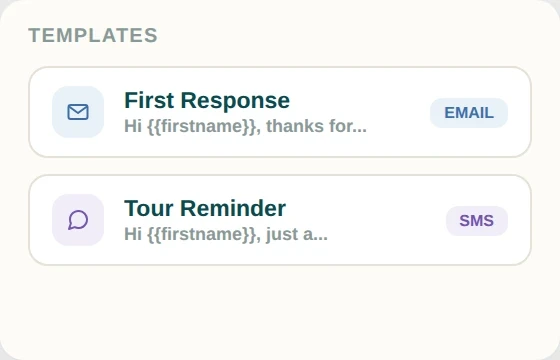Viewport: 560px width, 360px height.
Task: Click the TEMPLATES section heading
Action: (93, 35)
